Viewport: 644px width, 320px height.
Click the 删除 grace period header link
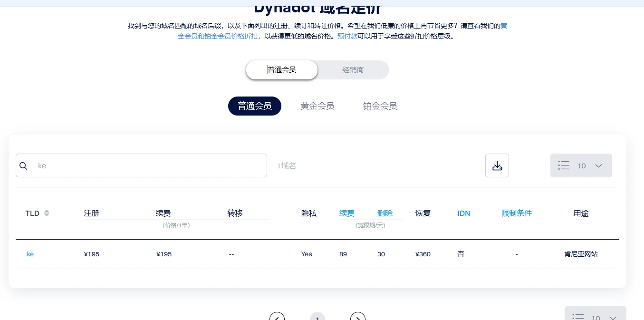coord(384,213)
